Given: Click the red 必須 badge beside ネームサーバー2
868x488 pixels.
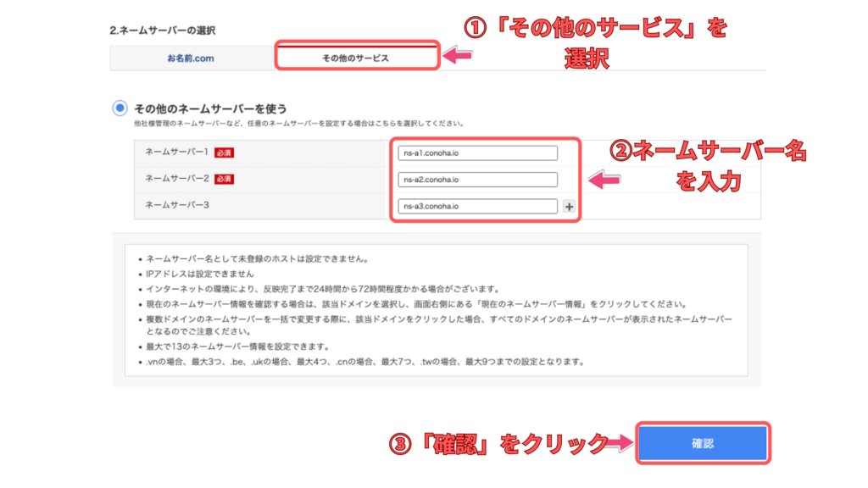Looking at the screenshot, I should coord(224,180).
